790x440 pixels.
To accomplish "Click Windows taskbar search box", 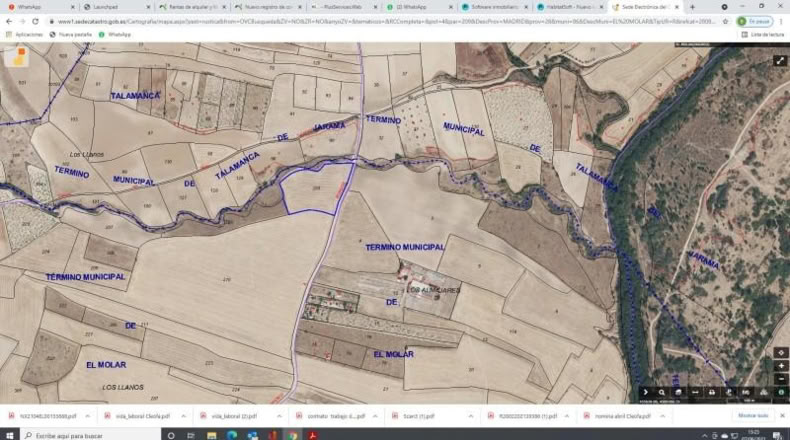I will pyautogui.click(x=91, y=435).
